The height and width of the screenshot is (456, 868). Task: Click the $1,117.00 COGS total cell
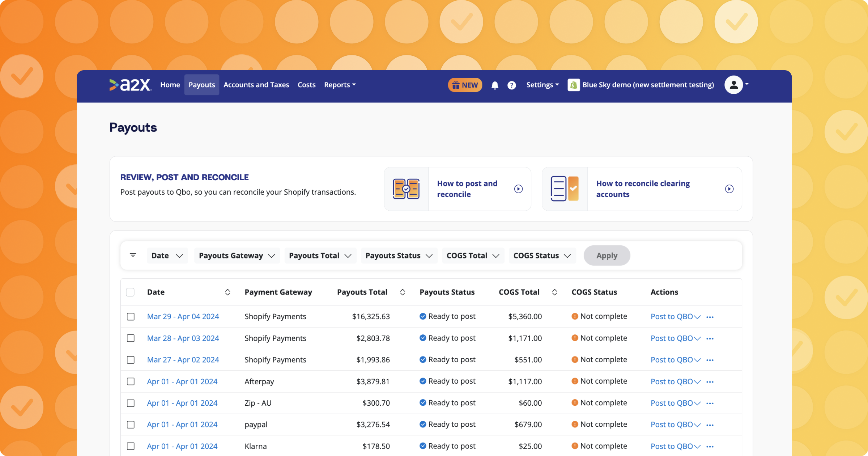tap(525, 381)
